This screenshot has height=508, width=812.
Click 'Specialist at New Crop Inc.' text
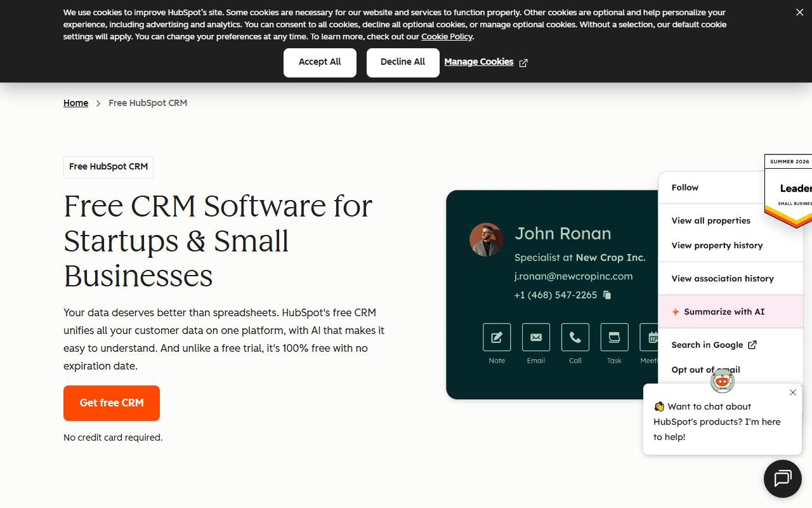(580, 257)
